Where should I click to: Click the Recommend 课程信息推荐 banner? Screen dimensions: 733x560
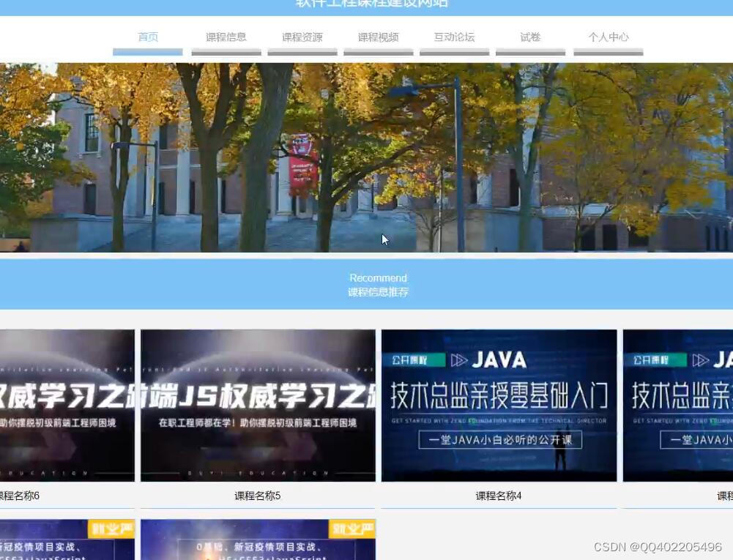pyautogui.click(x=377, y=285)
